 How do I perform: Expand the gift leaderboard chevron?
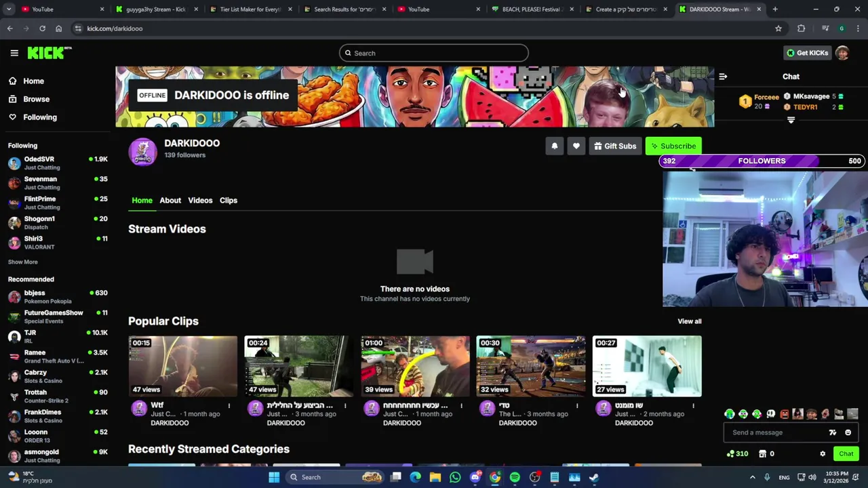point(791,120)
